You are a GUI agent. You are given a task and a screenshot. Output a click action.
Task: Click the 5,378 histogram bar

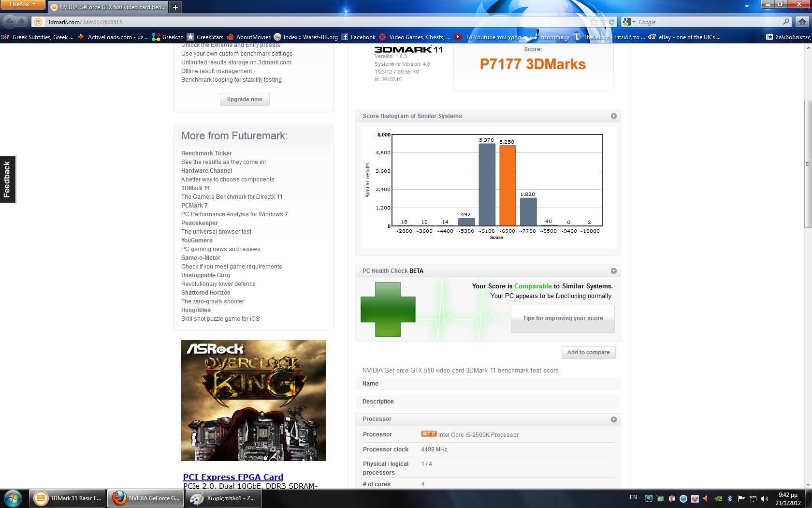pos(487,184)
